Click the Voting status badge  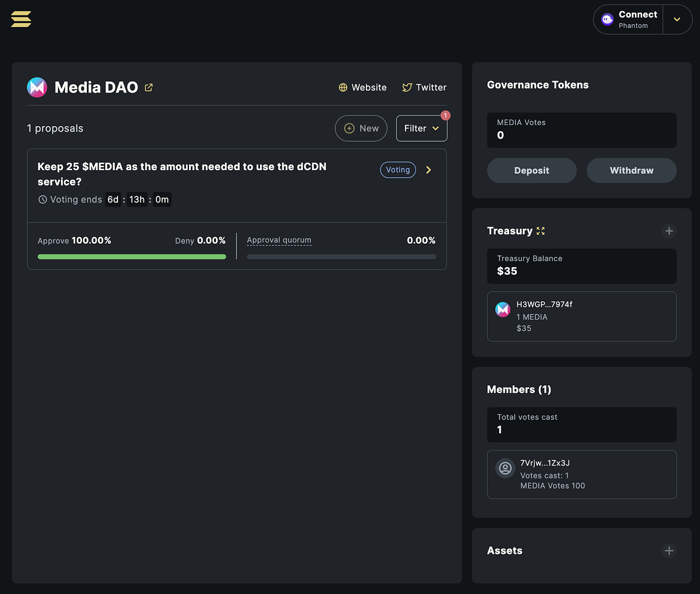point(398,170)
